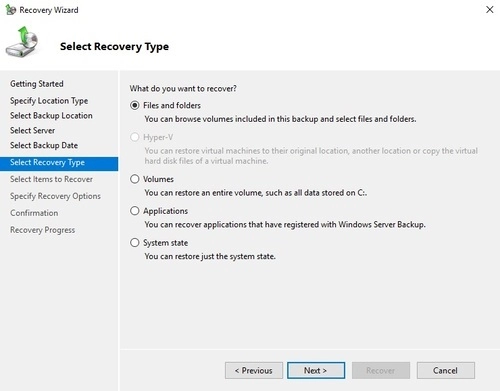Viewport: 500px width, 391px height.
Task: Click the Recovery Wizard title bar icon
Action: pyautogui.click(x=10, y=10)
